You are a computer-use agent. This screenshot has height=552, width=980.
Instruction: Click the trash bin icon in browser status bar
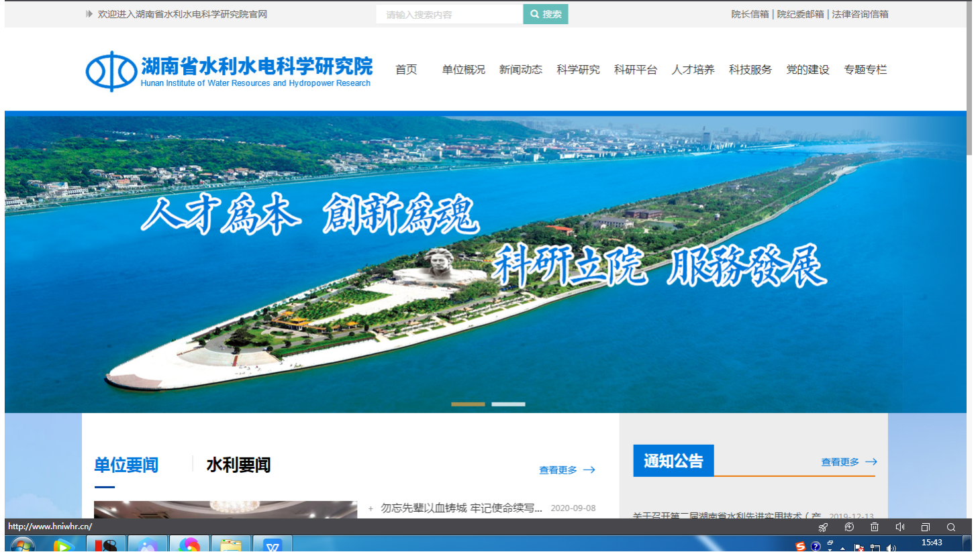(874, 527)
